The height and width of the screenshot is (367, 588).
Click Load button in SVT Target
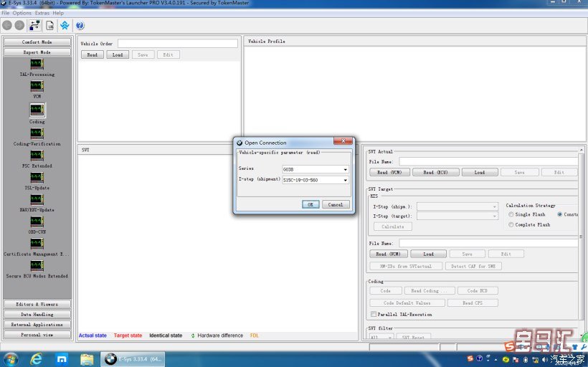click(x=428, y=254)
